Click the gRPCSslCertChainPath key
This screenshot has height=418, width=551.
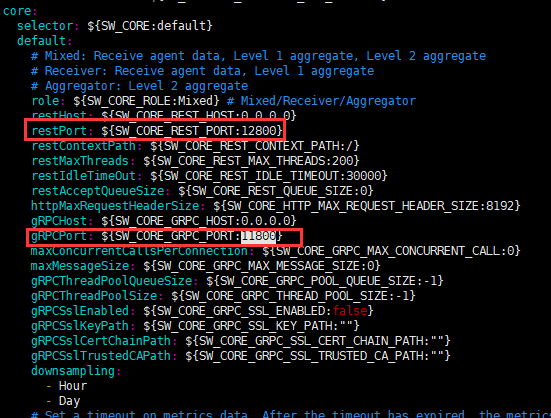tap(101, 341)
